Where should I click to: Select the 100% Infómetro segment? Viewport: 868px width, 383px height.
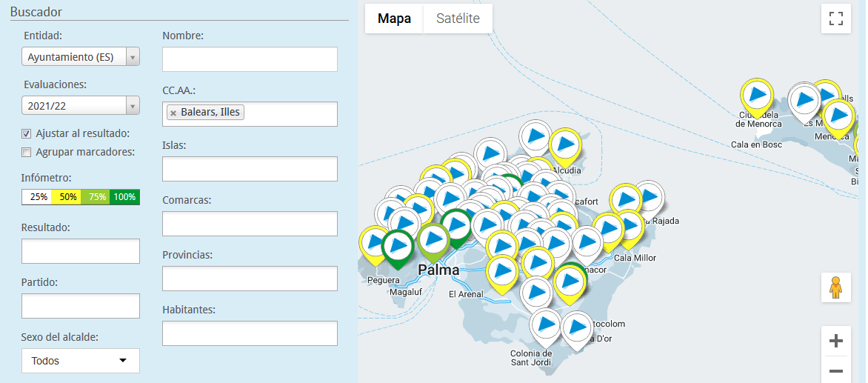click(x=125, y=197)
